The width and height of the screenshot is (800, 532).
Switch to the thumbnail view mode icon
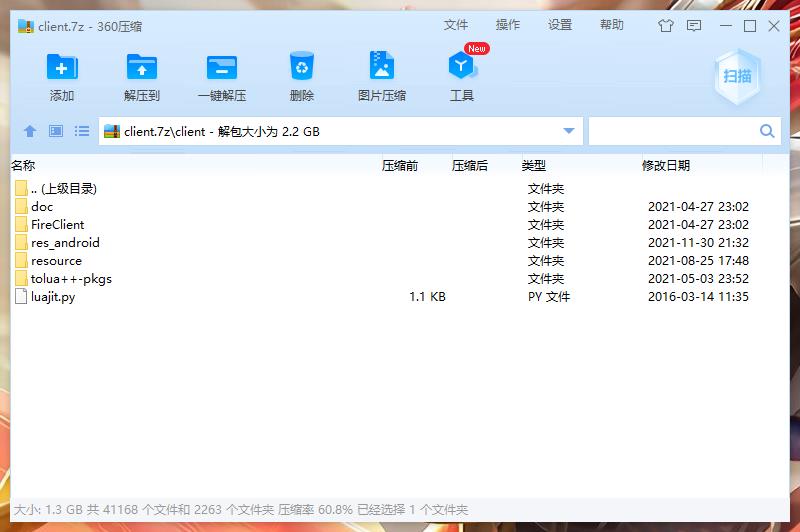pos(56,131)
